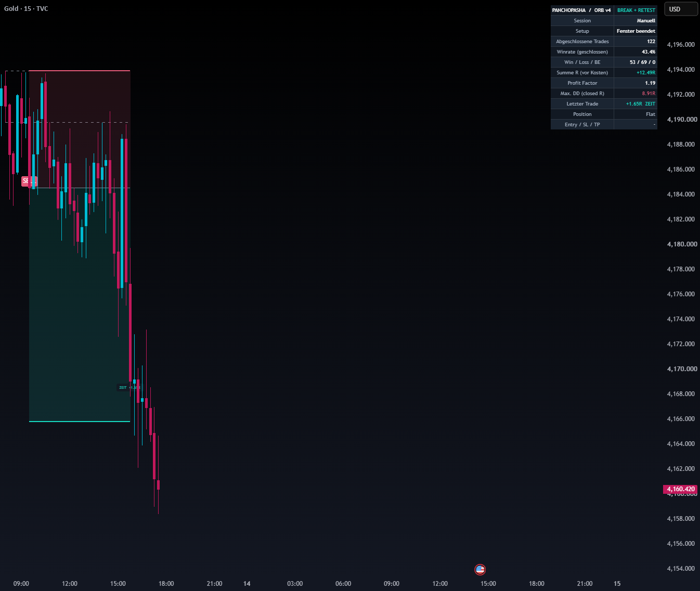The image size is (700, 591).
Task: Click the 4,180.000 price axis label
Action: (682, 244)
